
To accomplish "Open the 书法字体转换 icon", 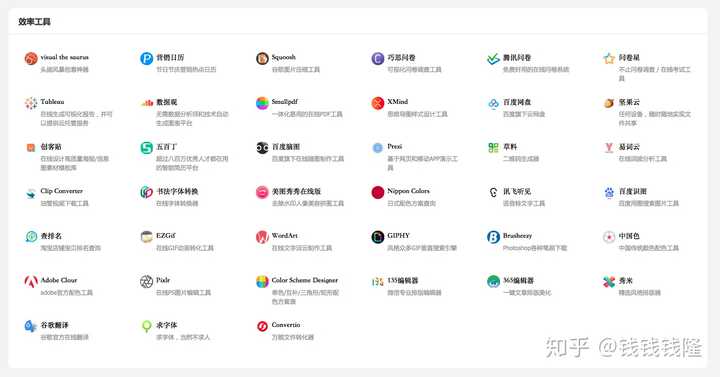I will [x=146, y=192].
